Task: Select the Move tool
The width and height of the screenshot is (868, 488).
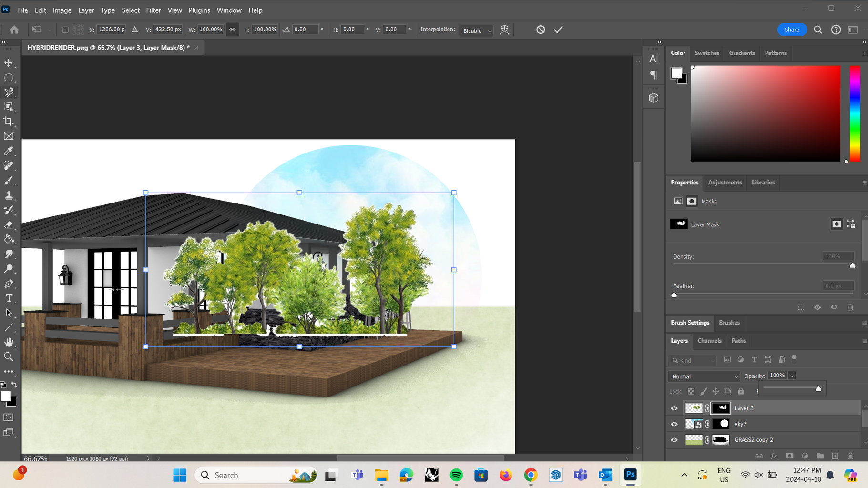Action: point(9,62)
